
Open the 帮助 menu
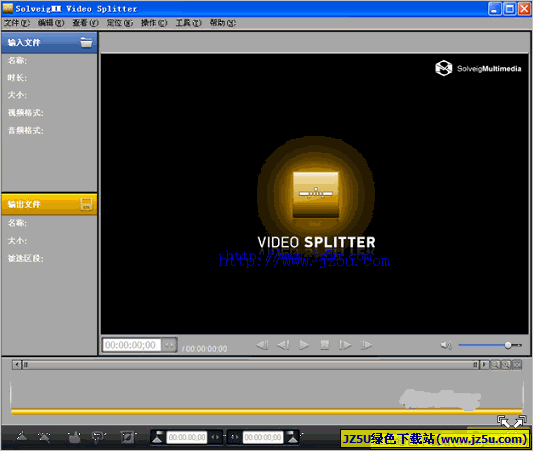tap(223, 23)
